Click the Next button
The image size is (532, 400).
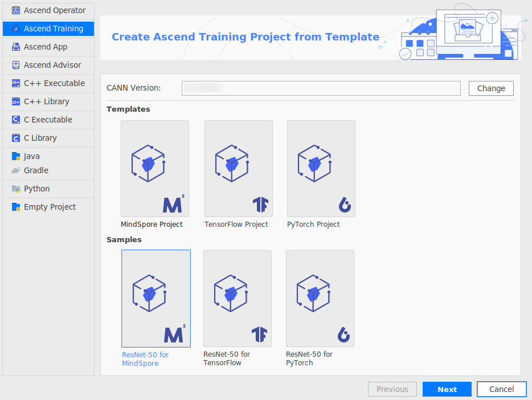(447, 389)
